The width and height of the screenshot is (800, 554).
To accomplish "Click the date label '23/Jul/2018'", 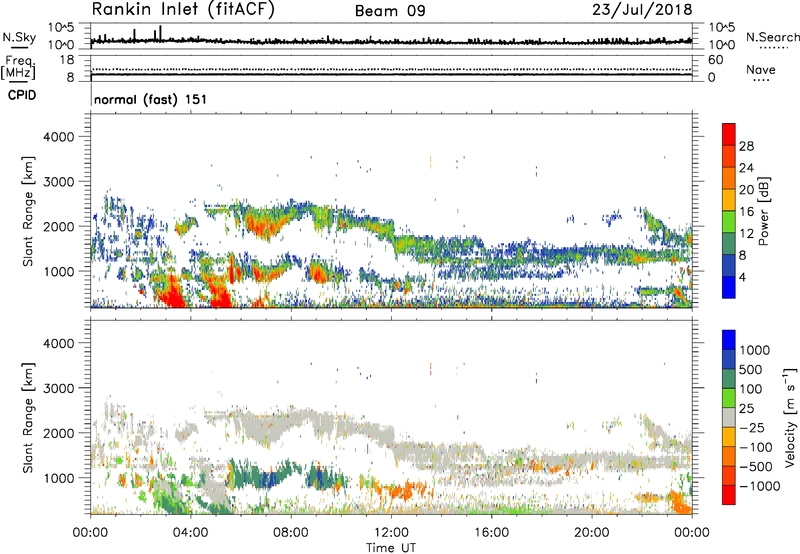I will (642, 10).
